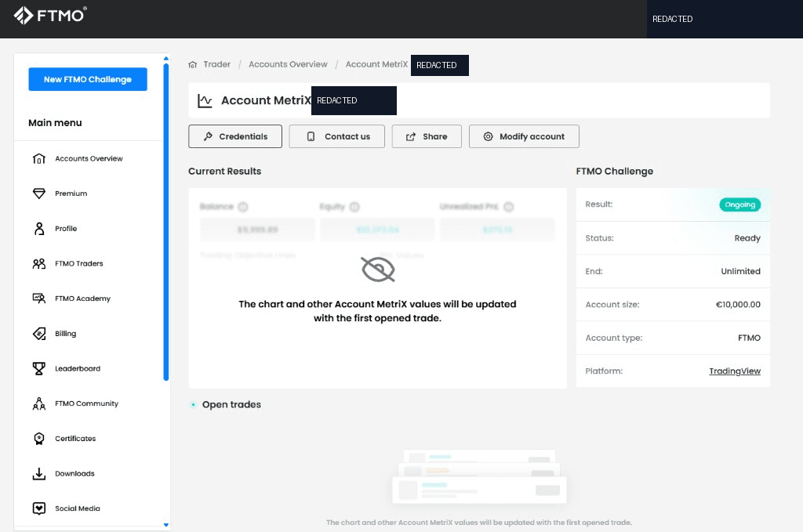Open the FTMO Academy menu item
The width and height of the screenshot is (803, 532).
82,299
